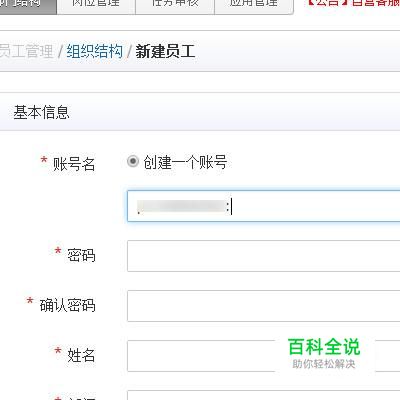Click the 基本信息 section header
This screenshot has width=400, height=400.
(x=41, y=112)
